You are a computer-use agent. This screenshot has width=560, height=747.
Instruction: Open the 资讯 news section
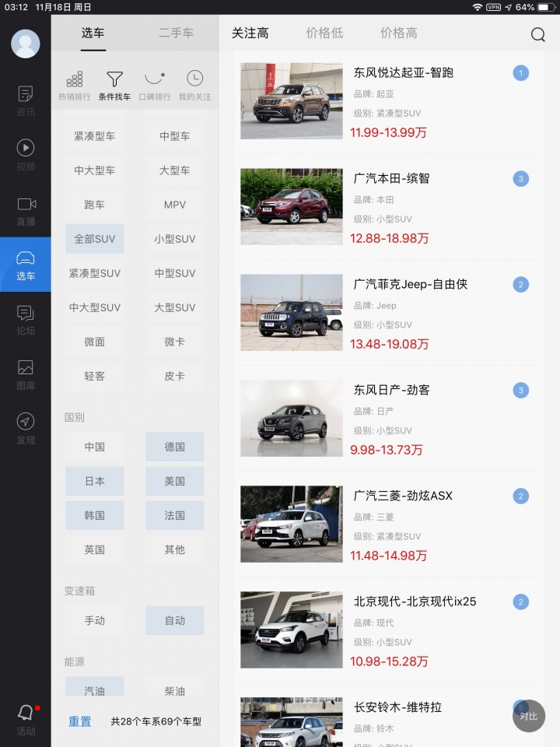coord(25,101)
